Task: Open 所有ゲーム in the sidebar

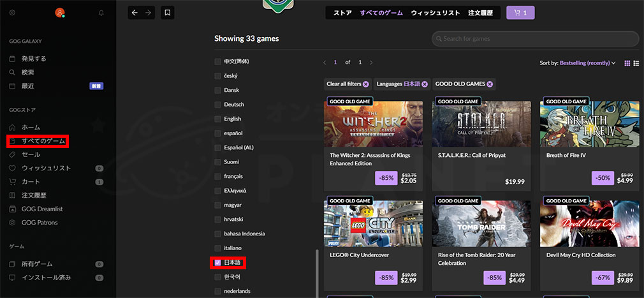Action: pos(37,264)
